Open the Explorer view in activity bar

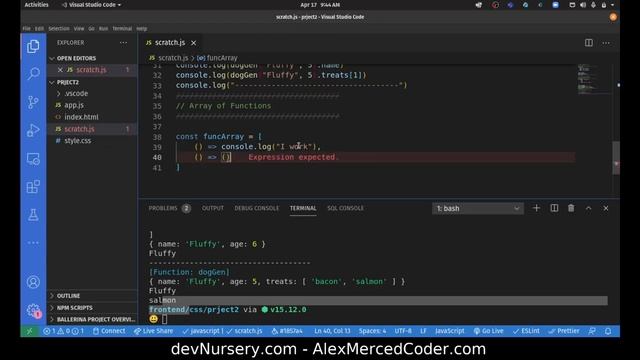(x=33, y=46)
